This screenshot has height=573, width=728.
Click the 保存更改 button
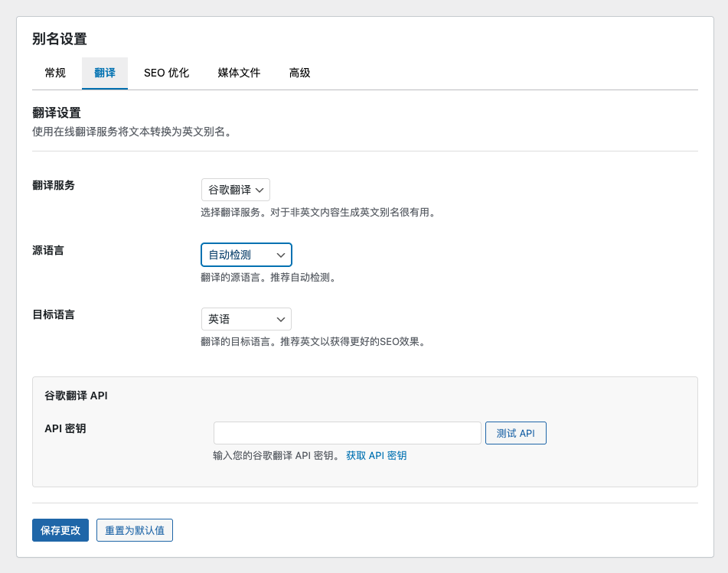[60, 530]
